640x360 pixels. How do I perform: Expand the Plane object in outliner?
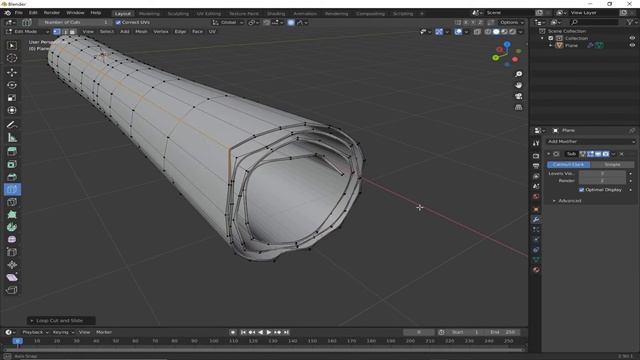coord(551,45)
